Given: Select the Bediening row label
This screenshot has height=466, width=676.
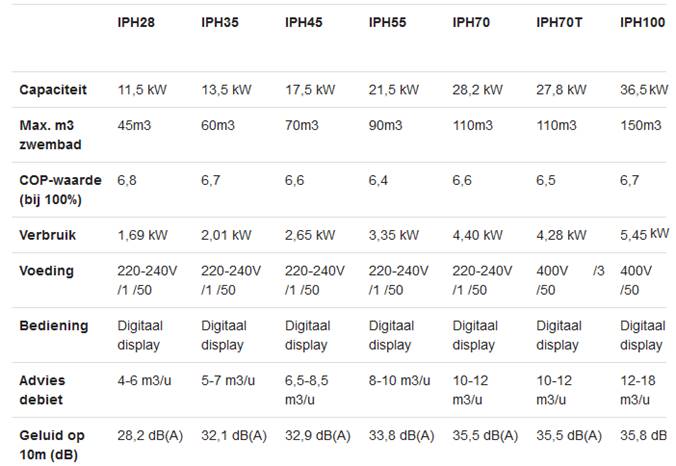Looking at the screenshot, I should point(54,325).
